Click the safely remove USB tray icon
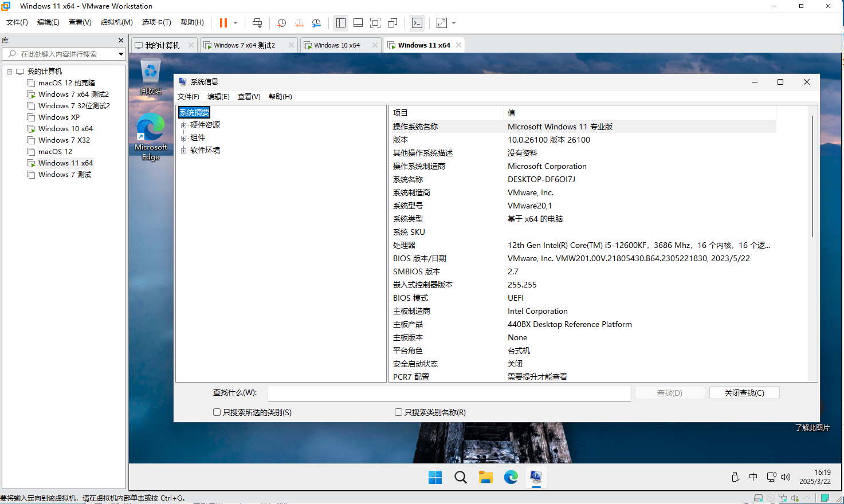This screenshot has height=504, width=844. pos(736,477)
